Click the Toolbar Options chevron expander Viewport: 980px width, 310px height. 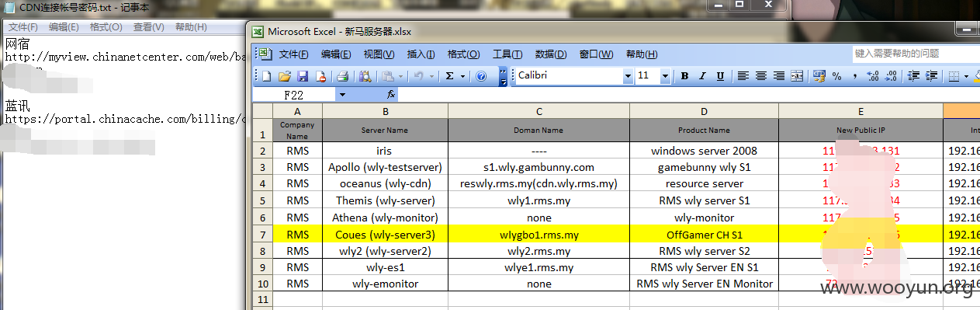(x=504, y=76)
